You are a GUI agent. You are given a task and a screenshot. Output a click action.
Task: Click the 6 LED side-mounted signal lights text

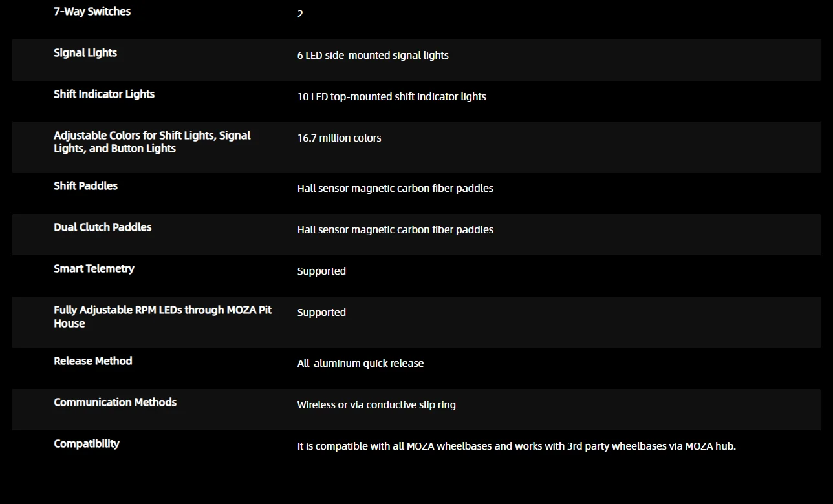[x=373, y=56]
